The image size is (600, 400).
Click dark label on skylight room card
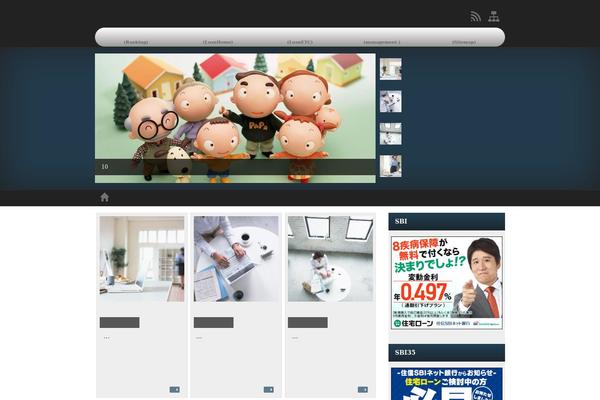click(x=308, y=322)
